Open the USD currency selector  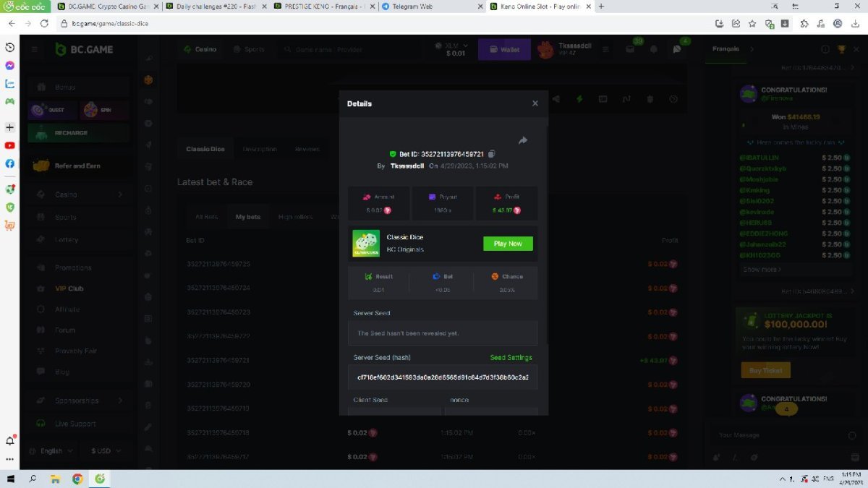pyautogui.click(x=105, y=450)
